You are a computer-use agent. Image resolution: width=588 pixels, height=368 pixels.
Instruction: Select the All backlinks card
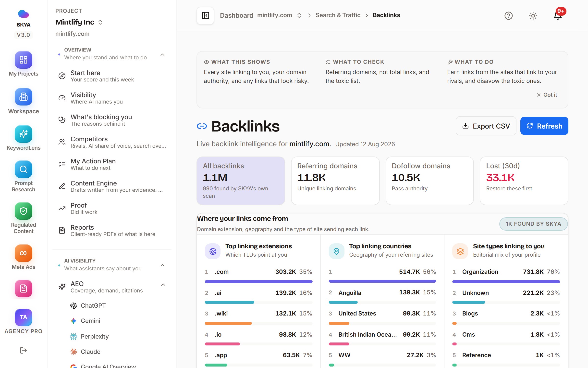(x=241, y=181)
